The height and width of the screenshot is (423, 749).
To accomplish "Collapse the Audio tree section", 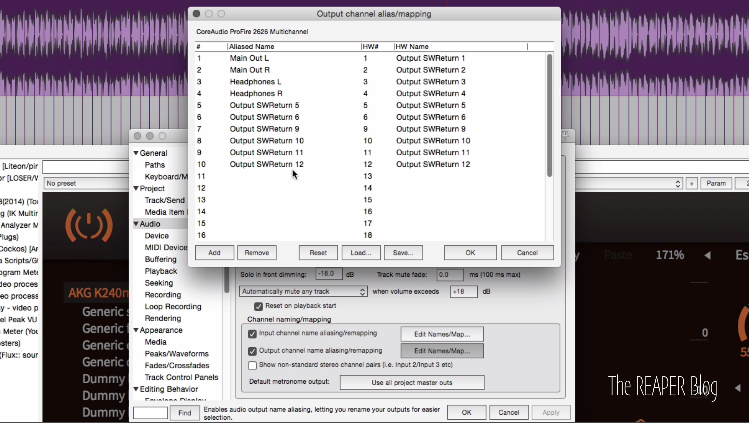I will (x=136, y=224).
